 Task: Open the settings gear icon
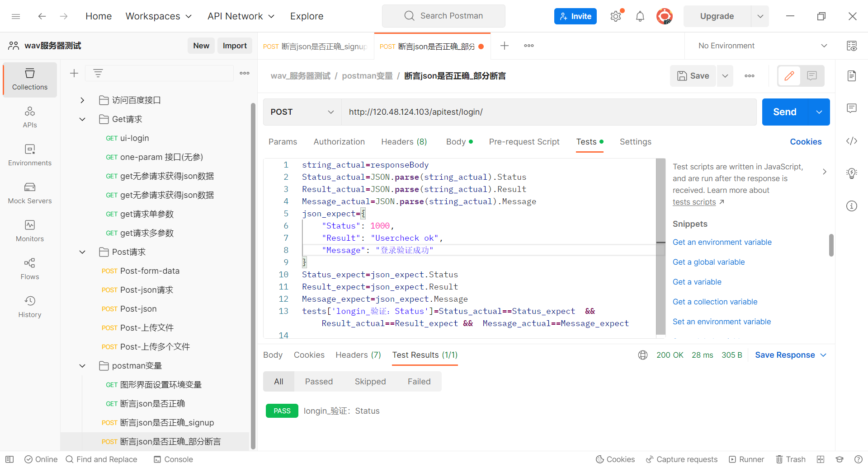pyautogui.click(x=616, y=16)
